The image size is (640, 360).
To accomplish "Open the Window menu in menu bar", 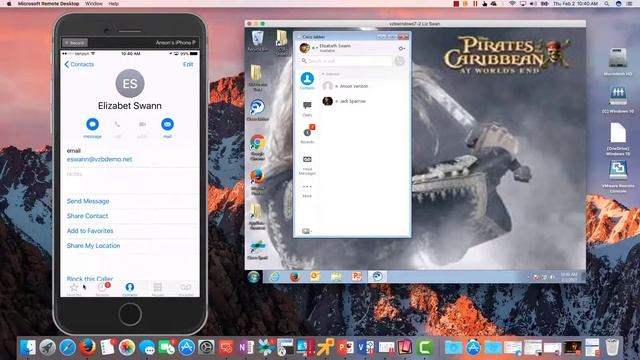I will coord(93,4).
